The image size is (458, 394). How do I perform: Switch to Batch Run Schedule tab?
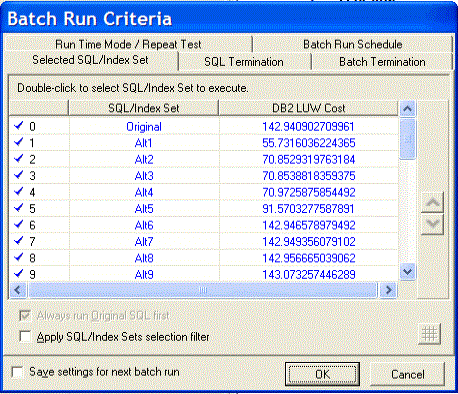[353, 44]
